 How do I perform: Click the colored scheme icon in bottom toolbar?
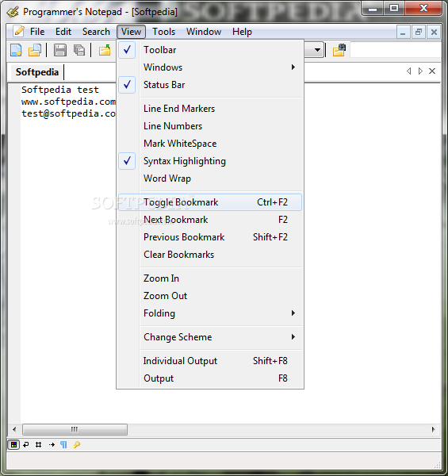(13, 445)
